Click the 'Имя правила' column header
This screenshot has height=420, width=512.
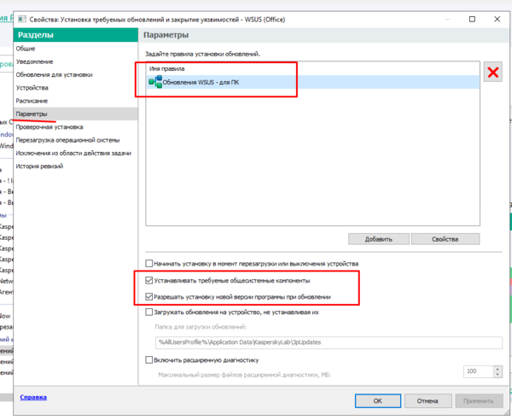coord(167,68)
